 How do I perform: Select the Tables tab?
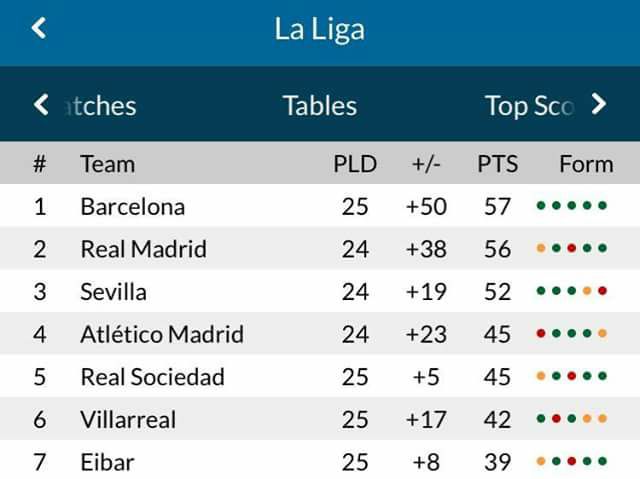coord(320,106)
